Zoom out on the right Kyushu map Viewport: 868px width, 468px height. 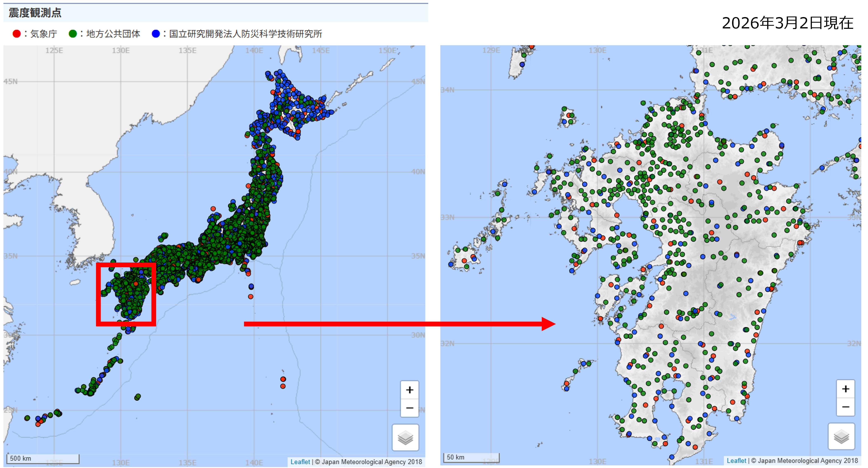click(x=845, y=407)
